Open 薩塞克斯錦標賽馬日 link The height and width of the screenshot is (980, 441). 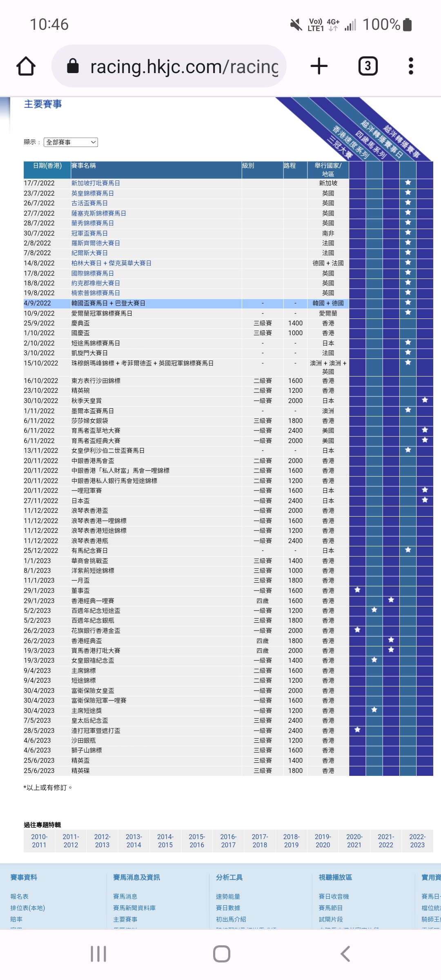pos(99,213)
